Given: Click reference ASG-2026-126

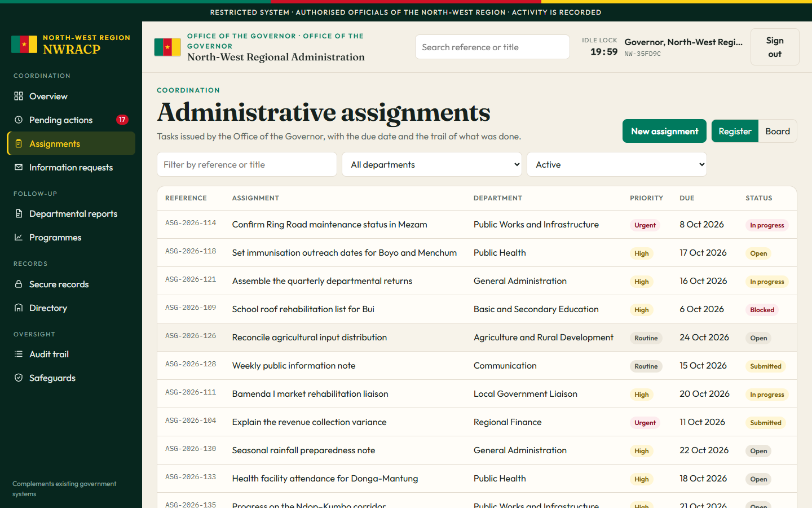Looking at the screenshot, I should [x=191, y=336].
